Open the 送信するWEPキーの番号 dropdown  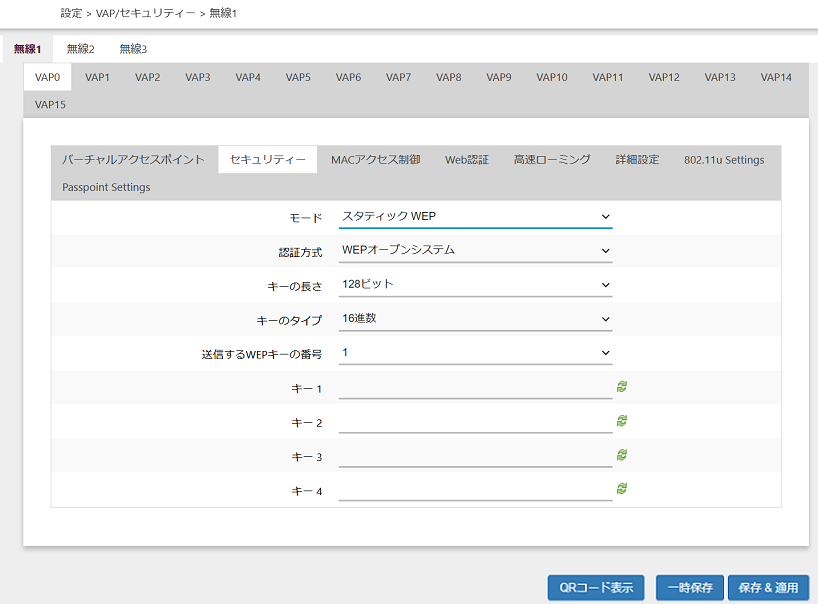pyautogui.click(x=475, y=352)
